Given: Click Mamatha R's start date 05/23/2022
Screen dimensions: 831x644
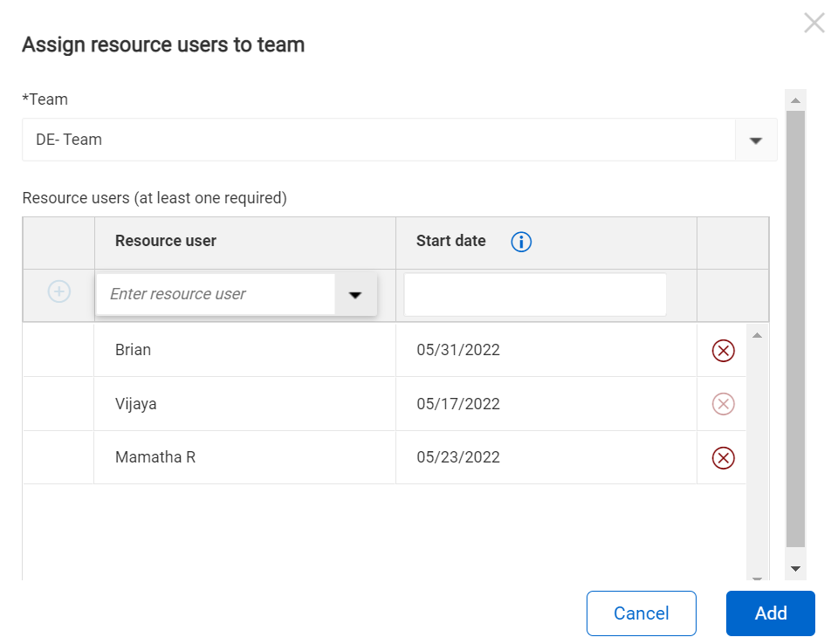Looking at the screenshot, I should tap(458, 457).
